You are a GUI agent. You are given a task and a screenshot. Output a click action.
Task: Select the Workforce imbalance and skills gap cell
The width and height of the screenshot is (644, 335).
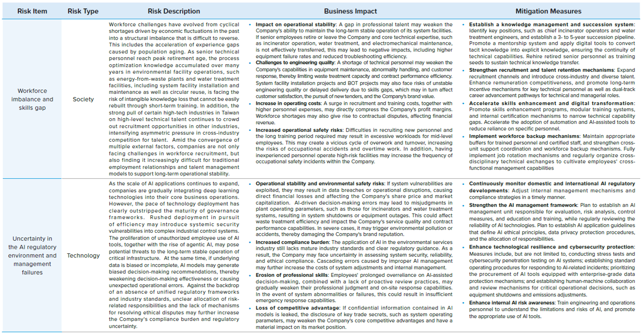pyautogui.click(x=32, y=99)
